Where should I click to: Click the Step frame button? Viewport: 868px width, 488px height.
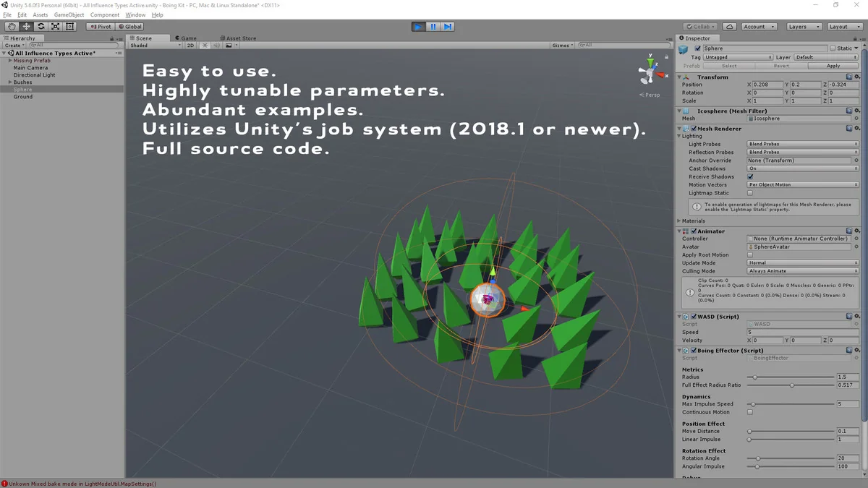tap(448, 27)
